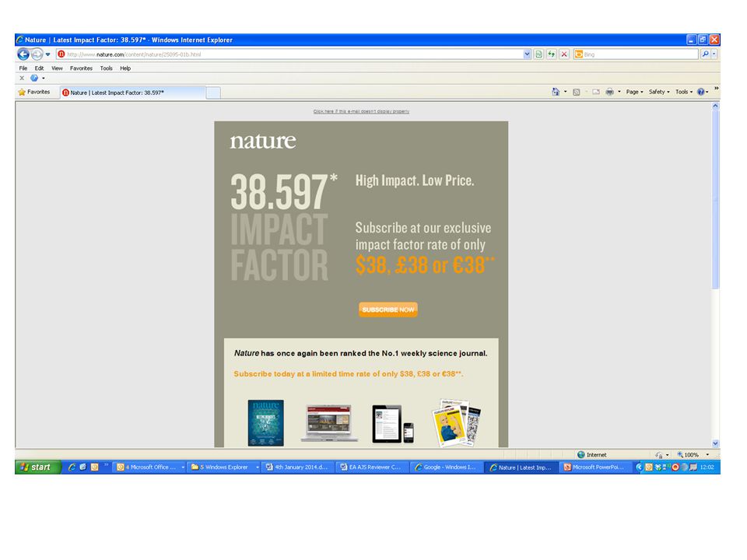This screenshot has height=560, width=747.
Task: Open the command bar Tools dropdown
Action: [x=684, y=92]
